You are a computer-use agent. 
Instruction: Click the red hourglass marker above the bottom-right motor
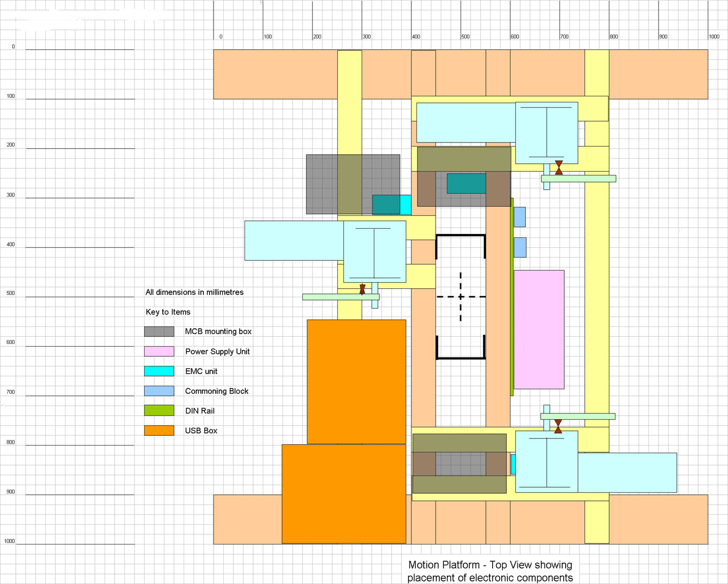point(558,426)
